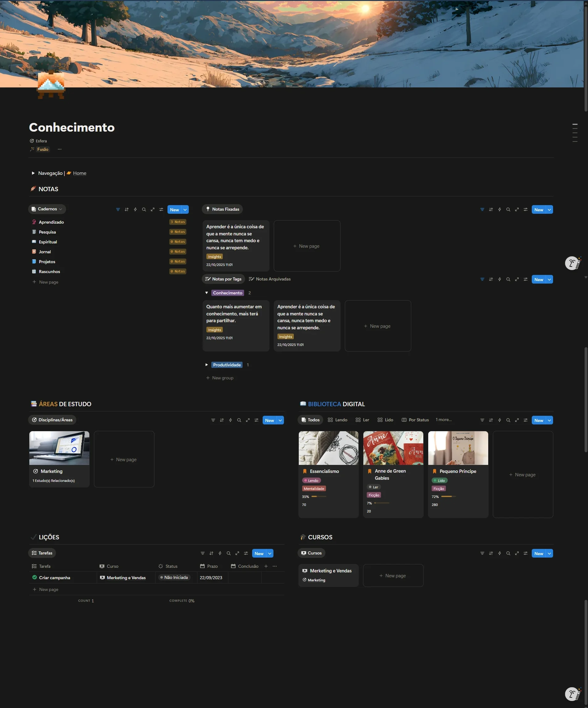The image size is (588, 708).
Task: Click the automations lightning icon in Cursos toolbar
Action: 500,554
